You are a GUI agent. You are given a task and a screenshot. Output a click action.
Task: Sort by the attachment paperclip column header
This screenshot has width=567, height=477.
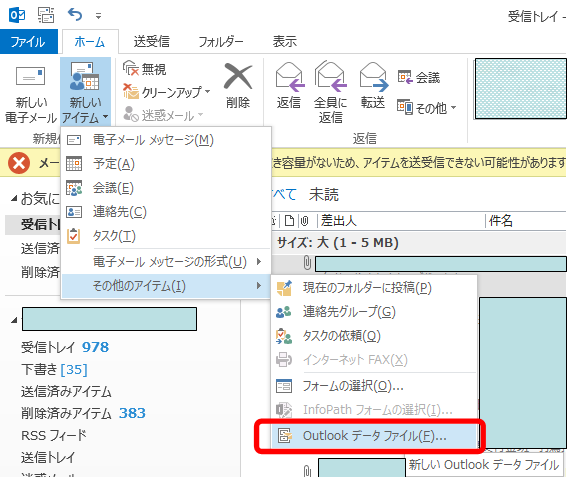click(x=304, y=221)
